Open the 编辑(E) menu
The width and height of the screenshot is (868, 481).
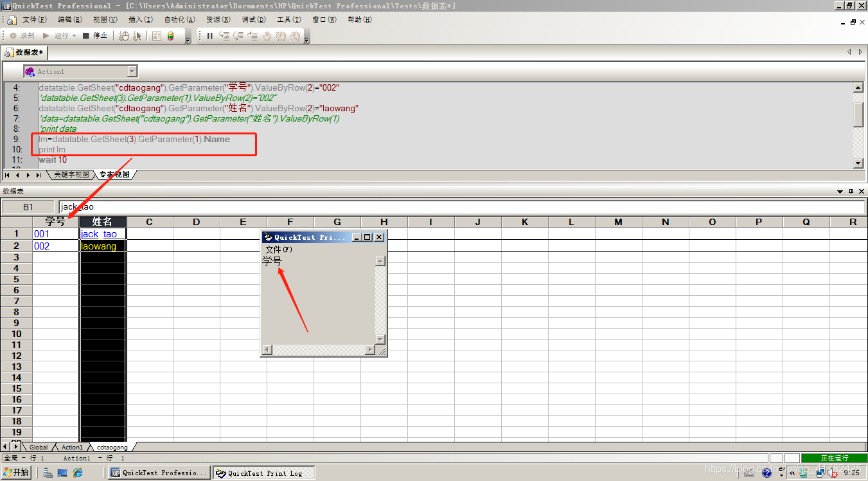70,20
